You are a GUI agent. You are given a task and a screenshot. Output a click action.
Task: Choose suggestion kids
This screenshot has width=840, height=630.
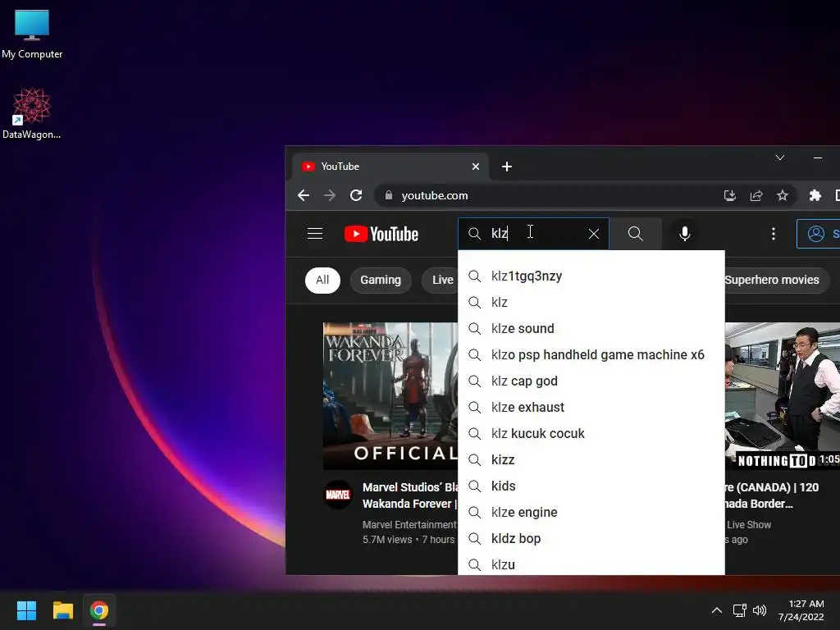591,486
